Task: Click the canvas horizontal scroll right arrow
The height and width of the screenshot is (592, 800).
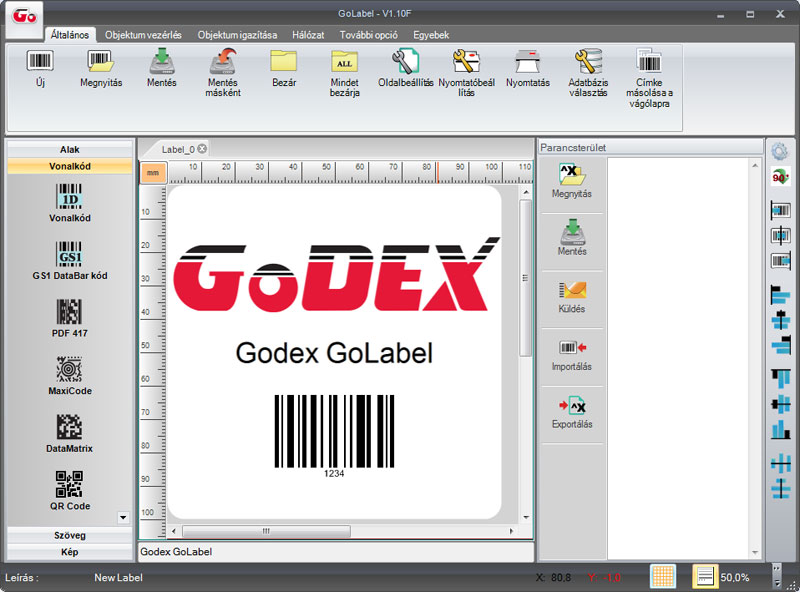Action: (x=511, y=531)
